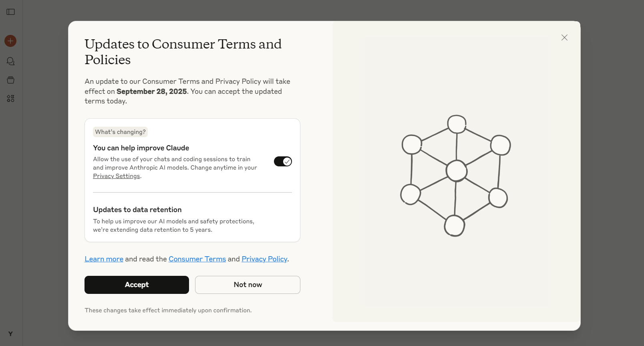Open the Artifacts icon in sidebar

(x=11, y=99)
